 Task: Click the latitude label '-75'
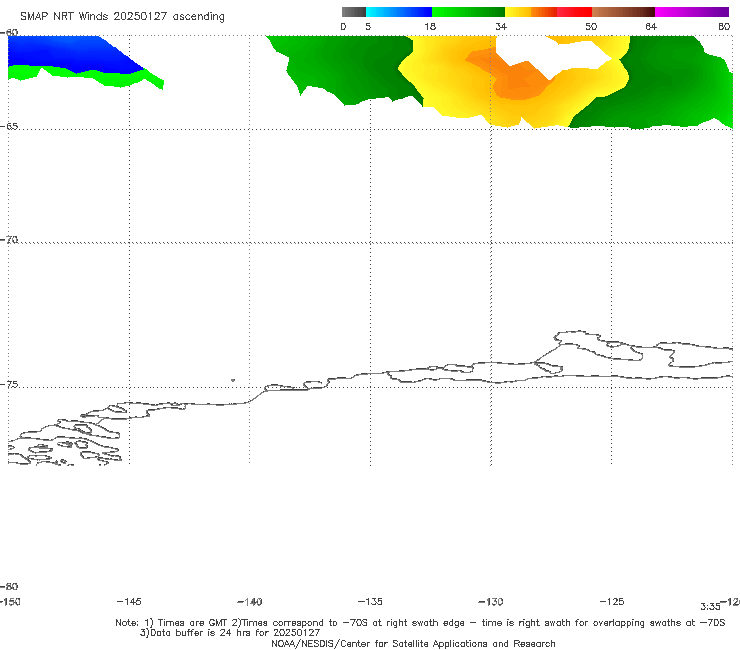click(x=9, y=384)
